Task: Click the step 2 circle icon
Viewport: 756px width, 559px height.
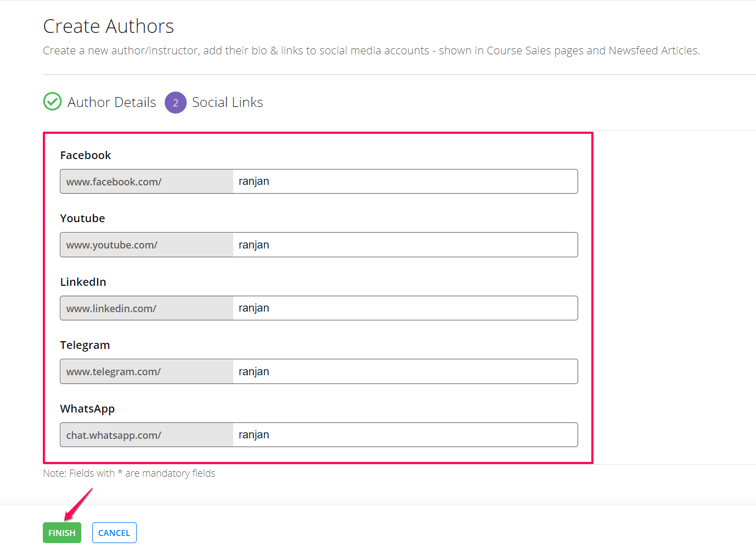Action: click(176, 103)
